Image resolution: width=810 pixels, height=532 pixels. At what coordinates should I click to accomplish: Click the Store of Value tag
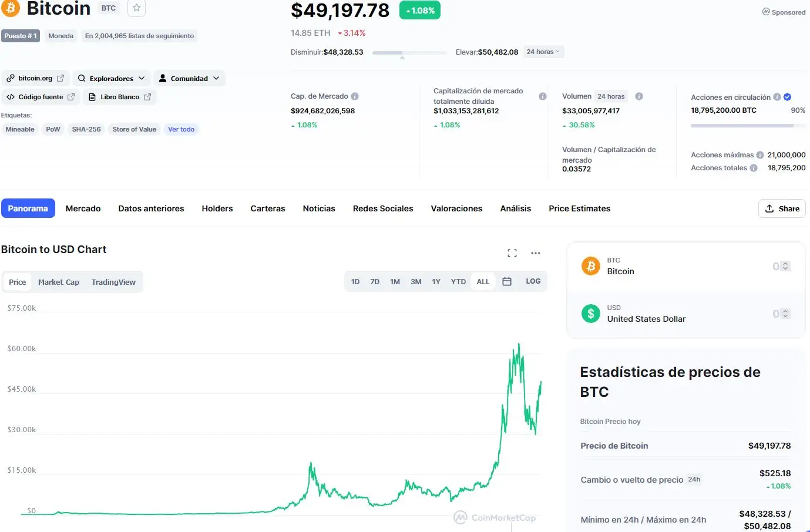(x=135, y=129)
